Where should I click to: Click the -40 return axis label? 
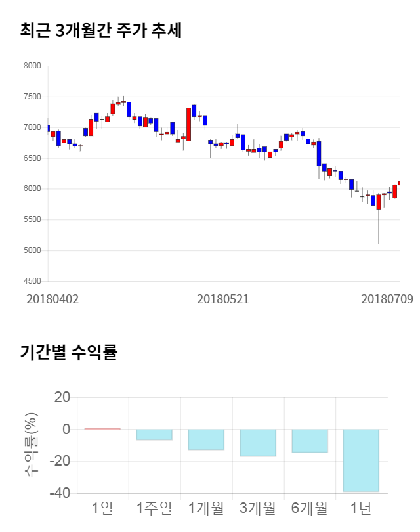click(x=61, y=493)
